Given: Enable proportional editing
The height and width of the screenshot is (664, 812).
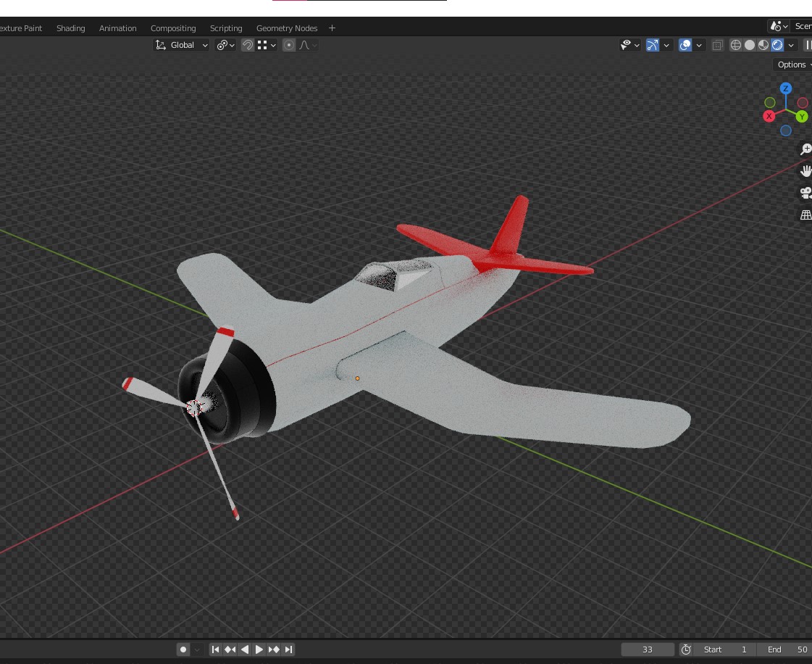Looking at the screenshot, I should (288, 45).
